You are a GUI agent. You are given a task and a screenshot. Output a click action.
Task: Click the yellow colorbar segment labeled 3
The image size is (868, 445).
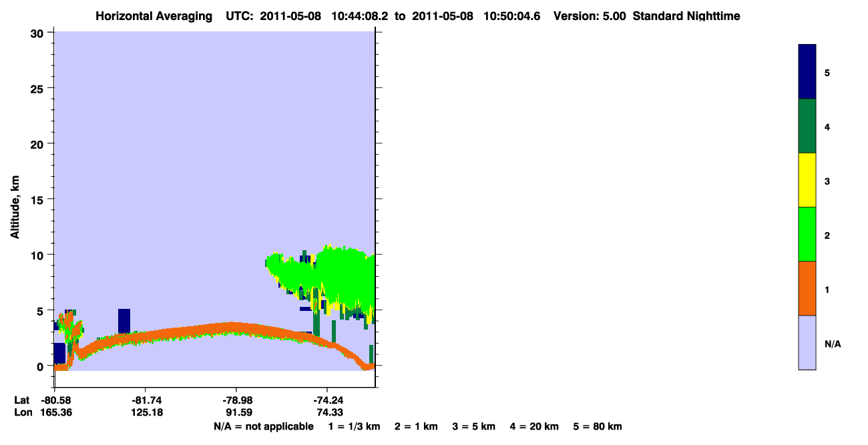807,180
